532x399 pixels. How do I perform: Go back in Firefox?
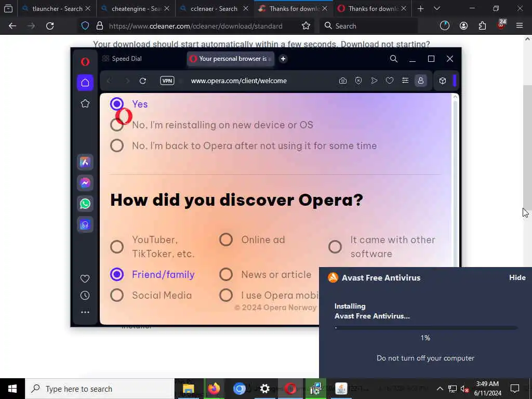click(12, 26)
